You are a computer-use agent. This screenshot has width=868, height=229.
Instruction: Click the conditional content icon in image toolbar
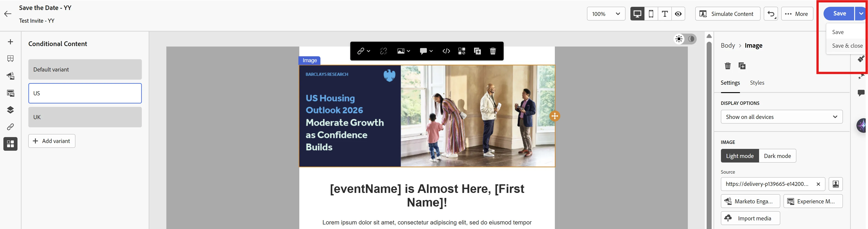pos(462,51)
